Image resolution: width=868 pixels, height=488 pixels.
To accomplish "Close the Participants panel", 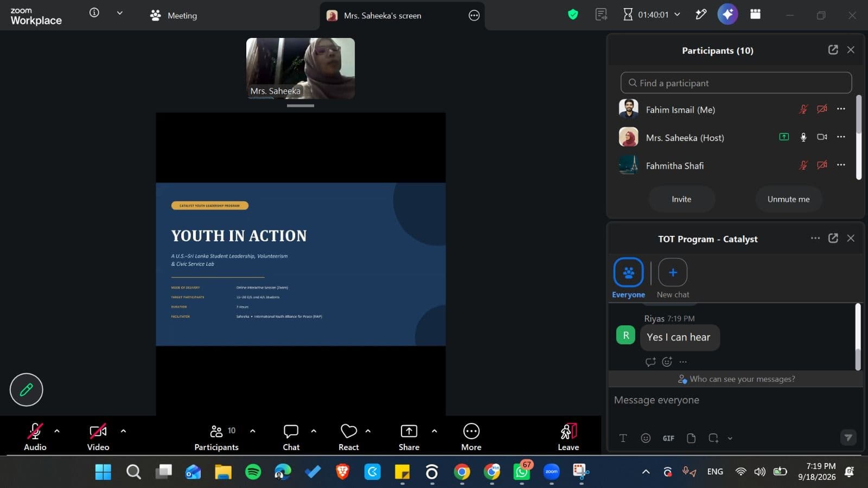I will 851,50.
